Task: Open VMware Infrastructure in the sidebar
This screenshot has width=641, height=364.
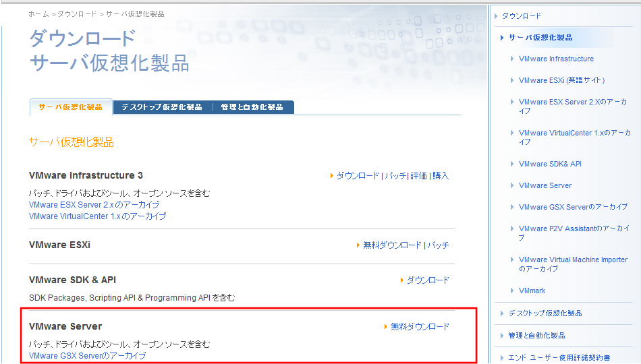Action: click(556, 59)
